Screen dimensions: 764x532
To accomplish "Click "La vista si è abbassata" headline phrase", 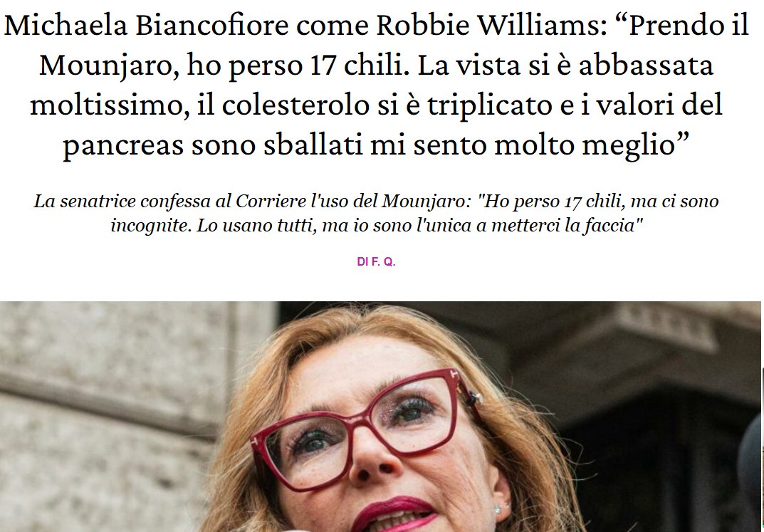I will 565,66.
